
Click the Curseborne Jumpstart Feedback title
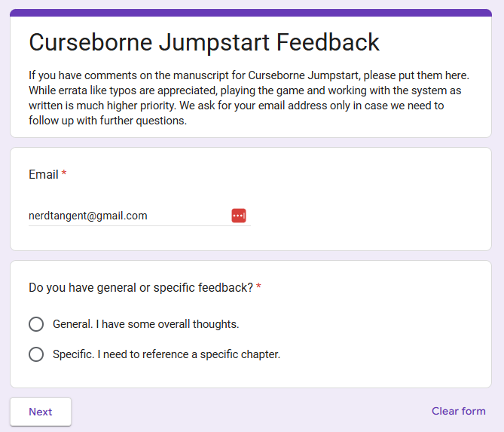point(203,42)
